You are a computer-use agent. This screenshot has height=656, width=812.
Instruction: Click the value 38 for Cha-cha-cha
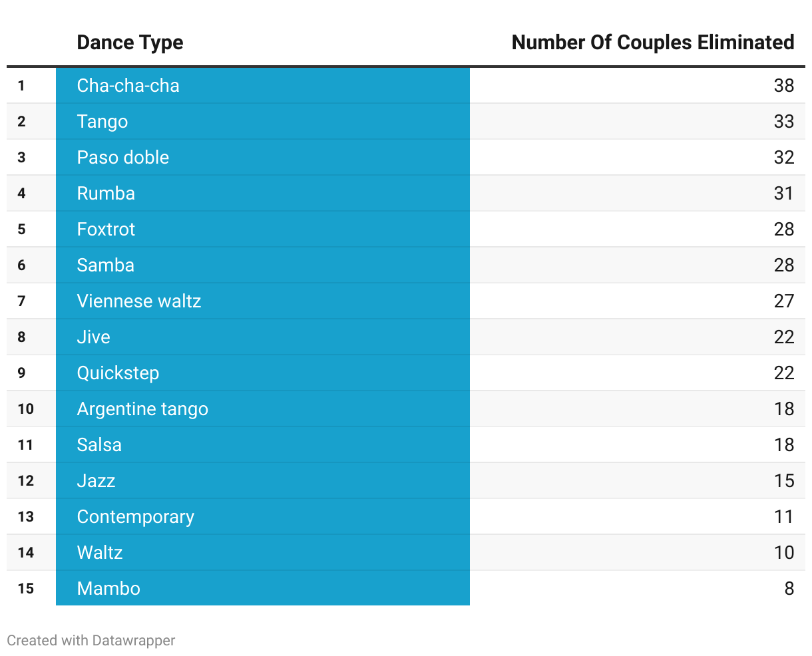point(783,86)
